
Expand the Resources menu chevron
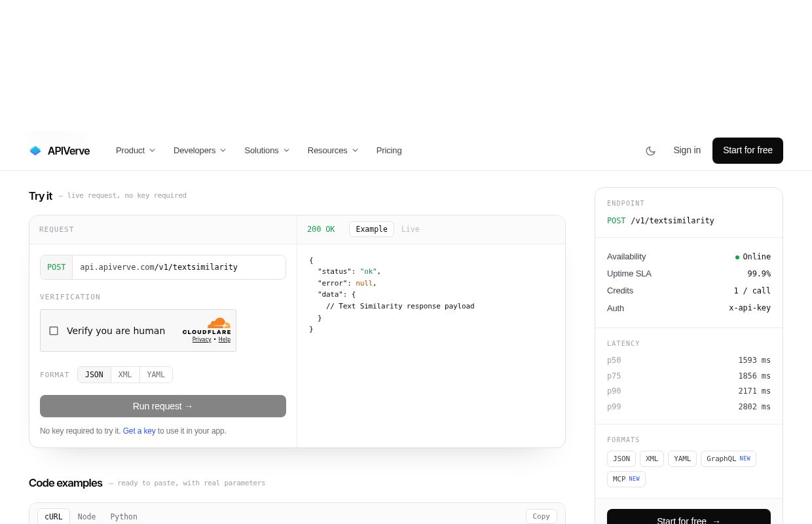click(355, 151)
